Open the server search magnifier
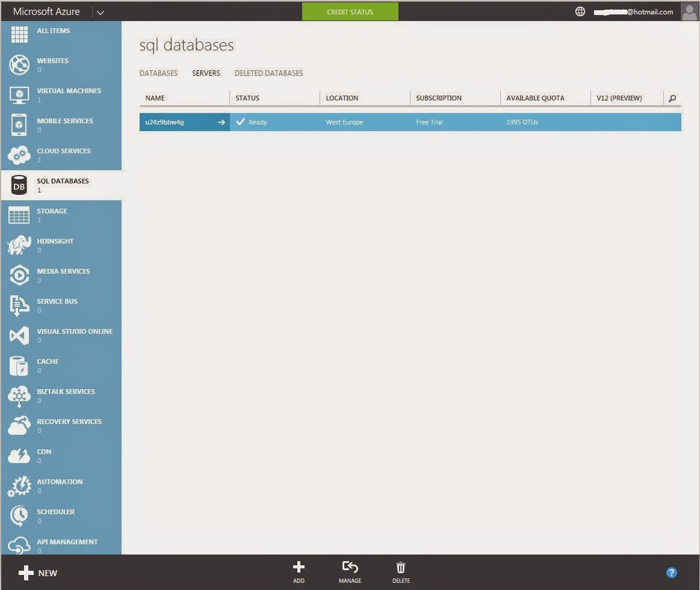Viewport: 700px width, 590px height. [x=672, y=98]
